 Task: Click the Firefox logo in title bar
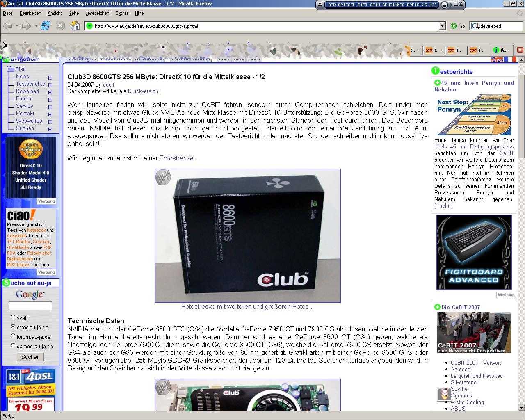coord(4,4)
